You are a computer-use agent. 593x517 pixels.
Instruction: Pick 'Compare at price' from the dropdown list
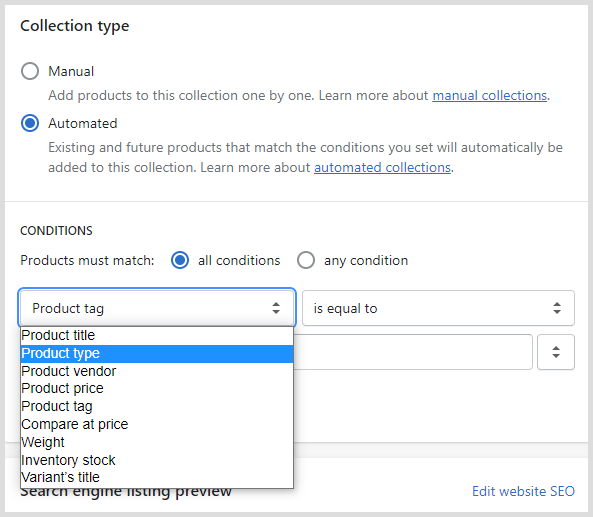click(x=157, y=424)
